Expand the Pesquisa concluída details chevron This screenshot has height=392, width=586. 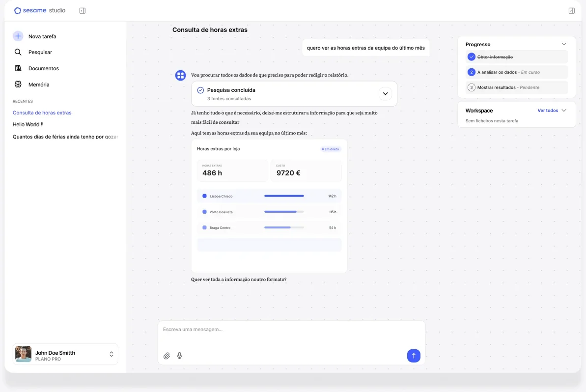coord(385,94)
